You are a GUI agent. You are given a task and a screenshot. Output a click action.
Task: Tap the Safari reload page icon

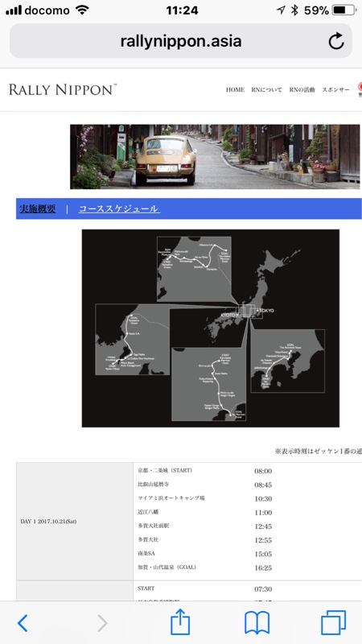click(x=336, y=41)
